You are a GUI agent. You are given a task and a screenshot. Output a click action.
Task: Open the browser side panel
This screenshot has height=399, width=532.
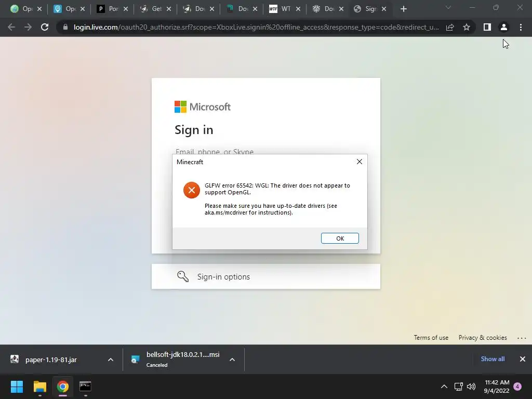[487, 27]
